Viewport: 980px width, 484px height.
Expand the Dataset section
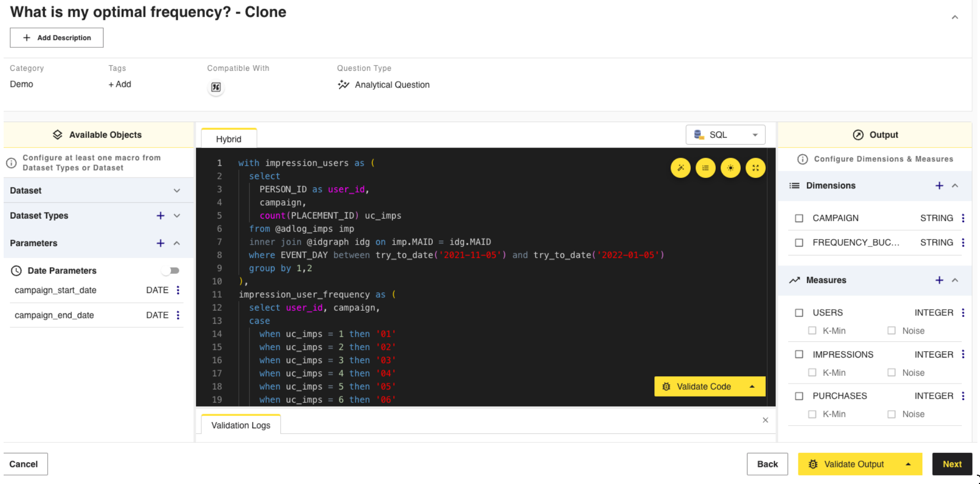(177, 190)
